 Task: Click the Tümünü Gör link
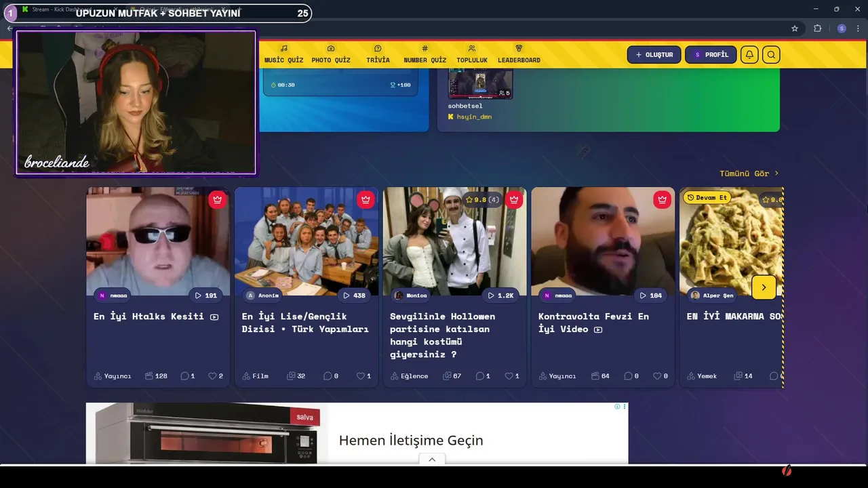[749, 174]
